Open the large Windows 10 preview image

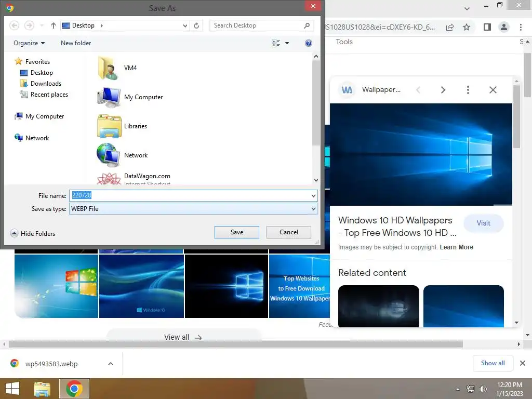421,154
